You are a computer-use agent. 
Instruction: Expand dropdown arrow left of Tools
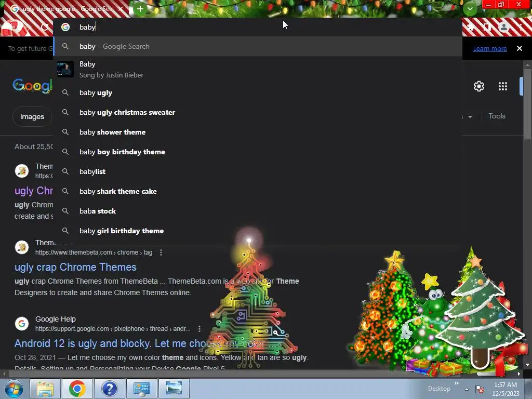tap(470, 117)
